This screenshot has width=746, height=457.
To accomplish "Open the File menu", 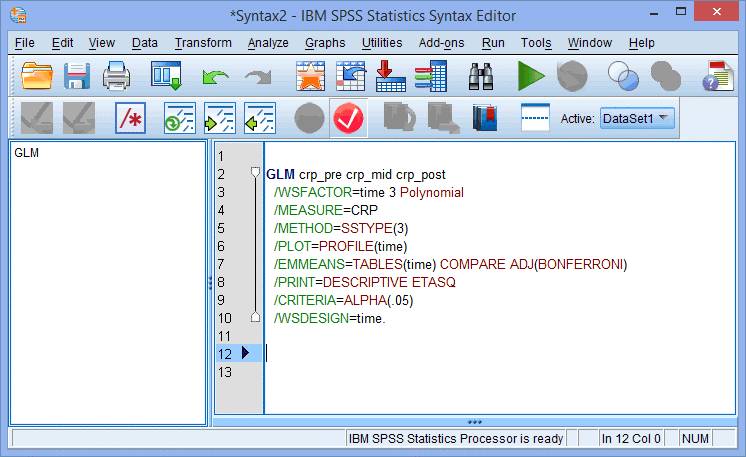I will tap(25, 43).
